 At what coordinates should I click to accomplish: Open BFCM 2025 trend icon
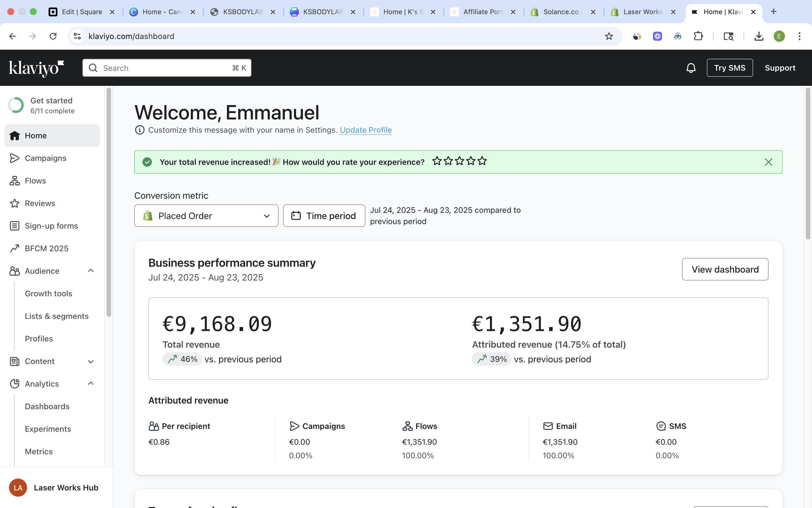click(14, 248)
